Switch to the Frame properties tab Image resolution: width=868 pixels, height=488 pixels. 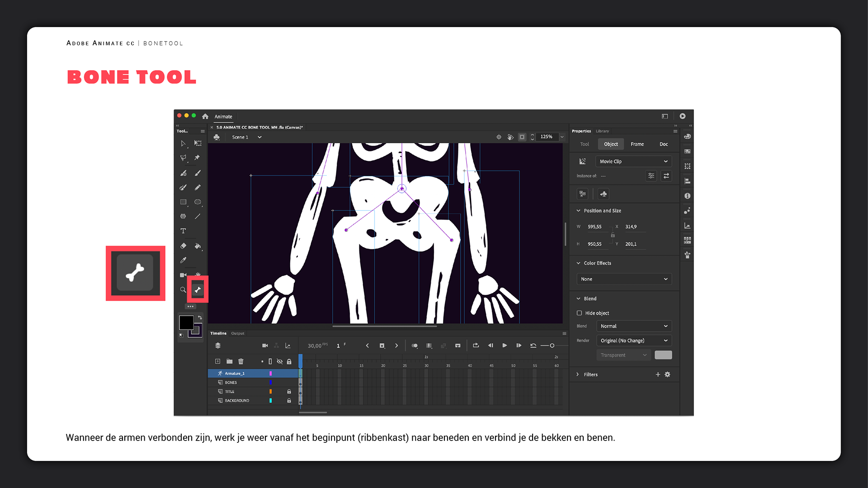[x=637, y=144]
